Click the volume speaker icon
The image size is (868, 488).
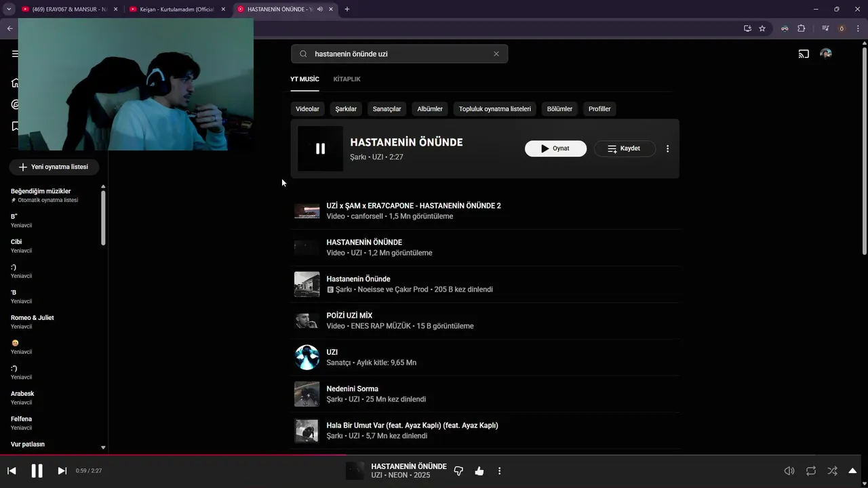[789, 470]
